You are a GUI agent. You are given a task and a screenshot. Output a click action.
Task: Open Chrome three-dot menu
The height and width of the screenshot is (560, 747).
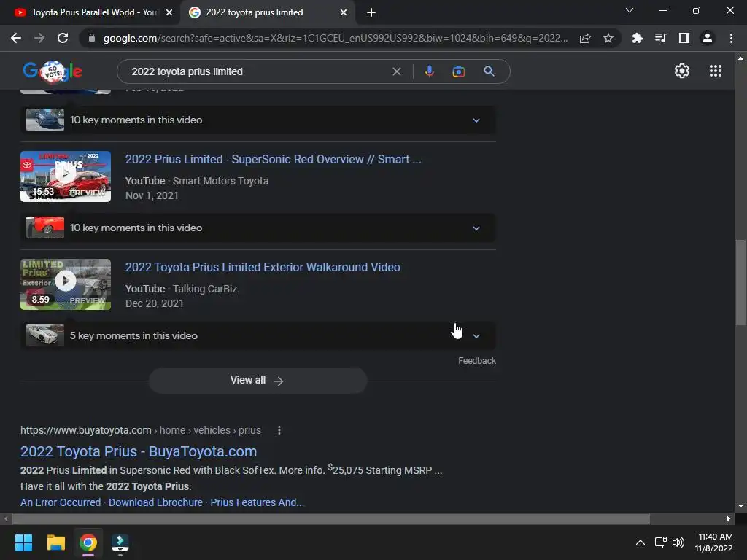[731, 38]
